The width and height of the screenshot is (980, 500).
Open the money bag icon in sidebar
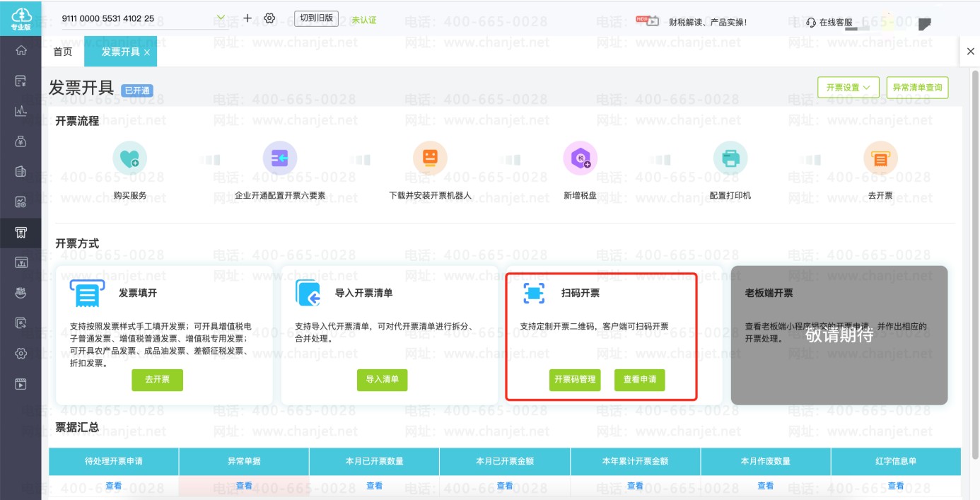tap(21, 141)
